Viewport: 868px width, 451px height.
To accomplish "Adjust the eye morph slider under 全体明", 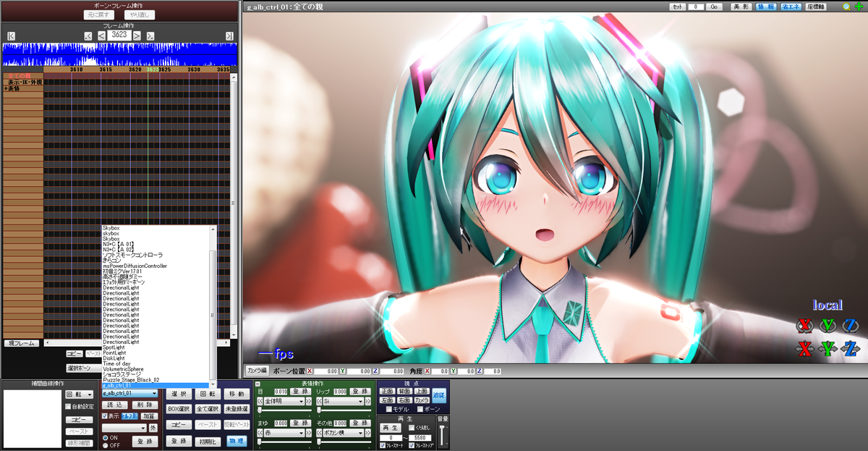I will 284,410.
